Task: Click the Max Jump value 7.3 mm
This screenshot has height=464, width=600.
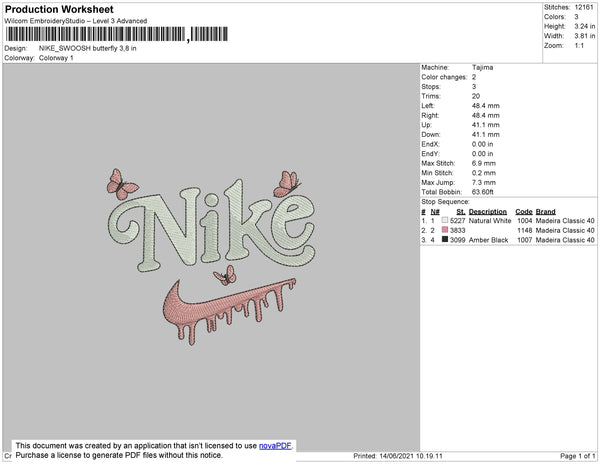Action: point(484,182)
